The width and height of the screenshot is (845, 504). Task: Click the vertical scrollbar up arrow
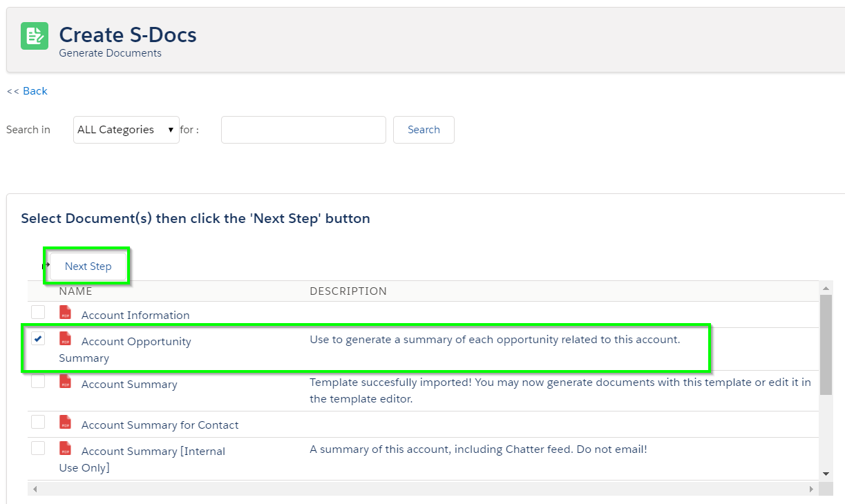click(826, 288)
